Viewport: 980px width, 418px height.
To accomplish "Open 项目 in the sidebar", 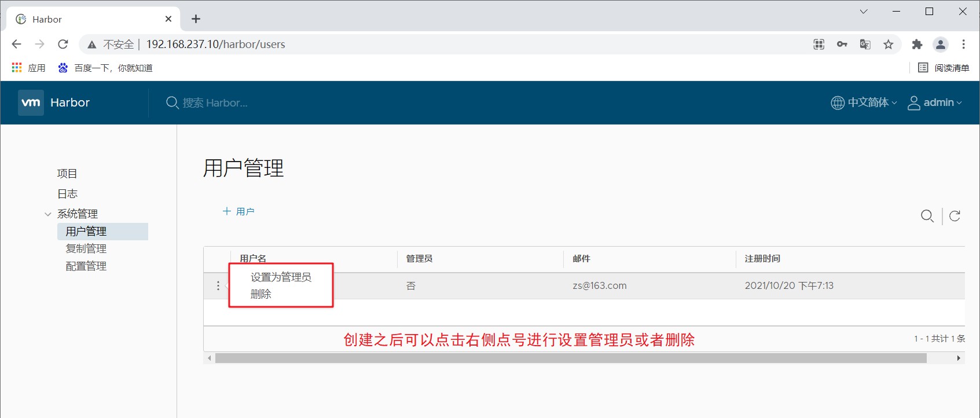I will pos(67,174).
